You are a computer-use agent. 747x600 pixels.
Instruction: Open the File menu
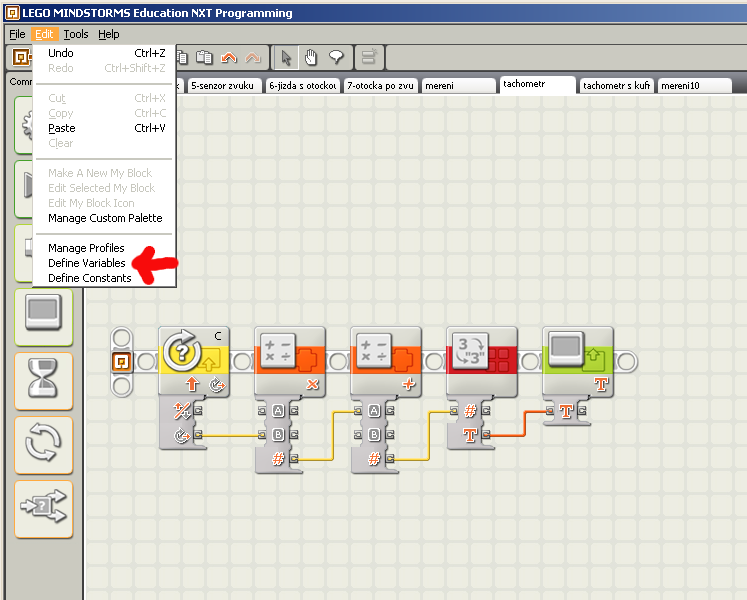[x=17, y=34]
